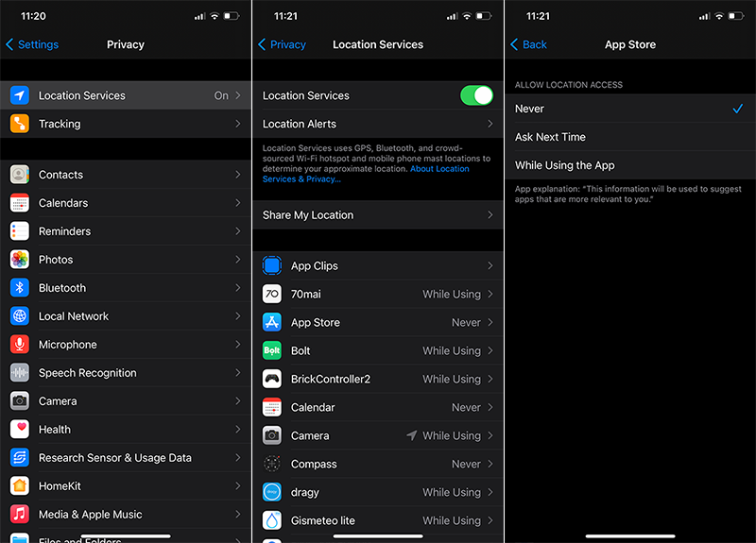Tap the Local Network row label
756x543 pixels.
(74, 316)
